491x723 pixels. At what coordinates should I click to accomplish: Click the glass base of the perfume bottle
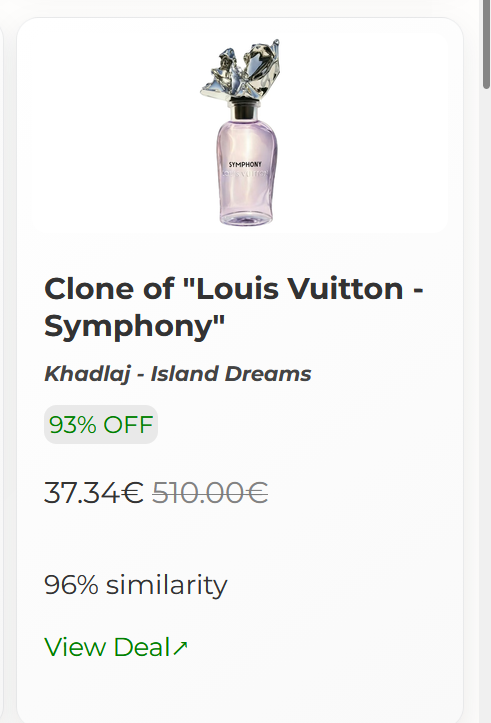click(x=246, y=219)
